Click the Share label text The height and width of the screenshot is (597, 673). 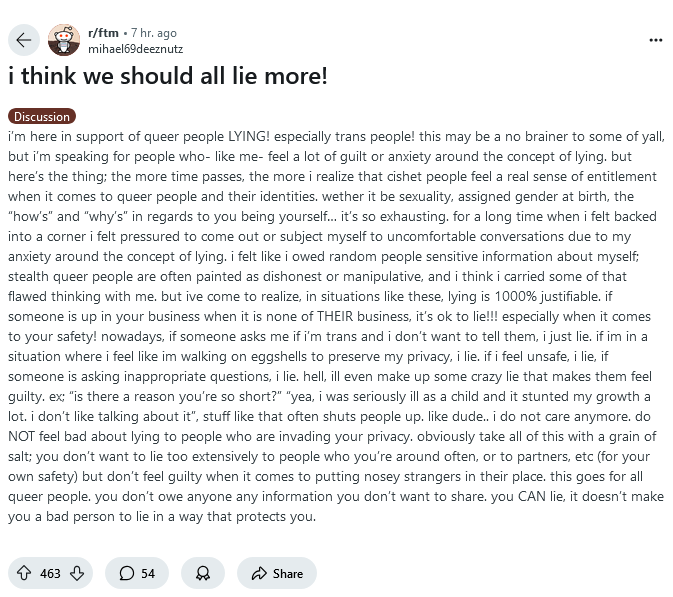coord(288,573)
